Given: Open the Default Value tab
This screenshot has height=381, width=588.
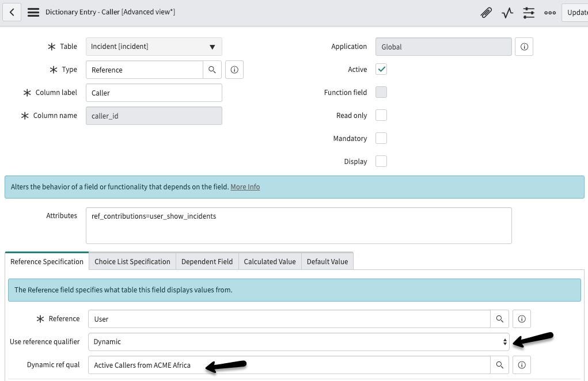Looking at the screenshot, I should click(327, 261).
